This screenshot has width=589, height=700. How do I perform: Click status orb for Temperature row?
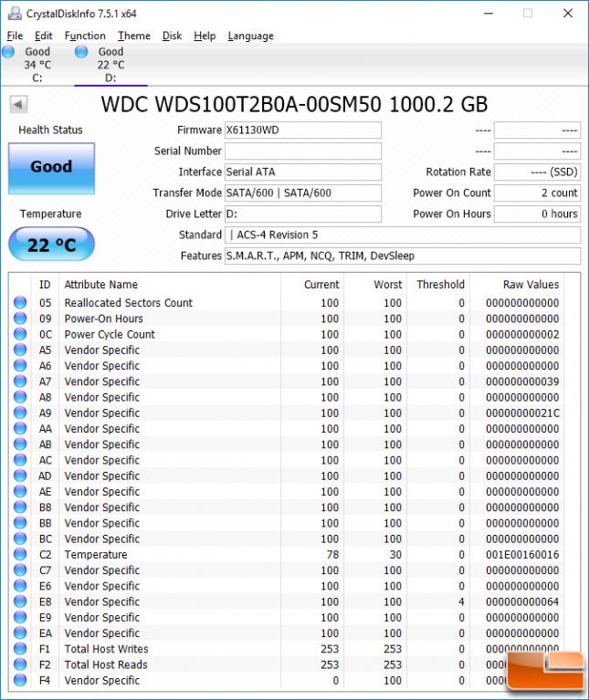20,554
